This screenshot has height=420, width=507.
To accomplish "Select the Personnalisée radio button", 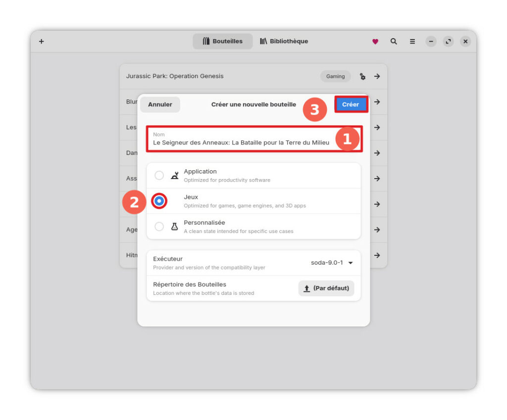I will (x=159, y=227).
